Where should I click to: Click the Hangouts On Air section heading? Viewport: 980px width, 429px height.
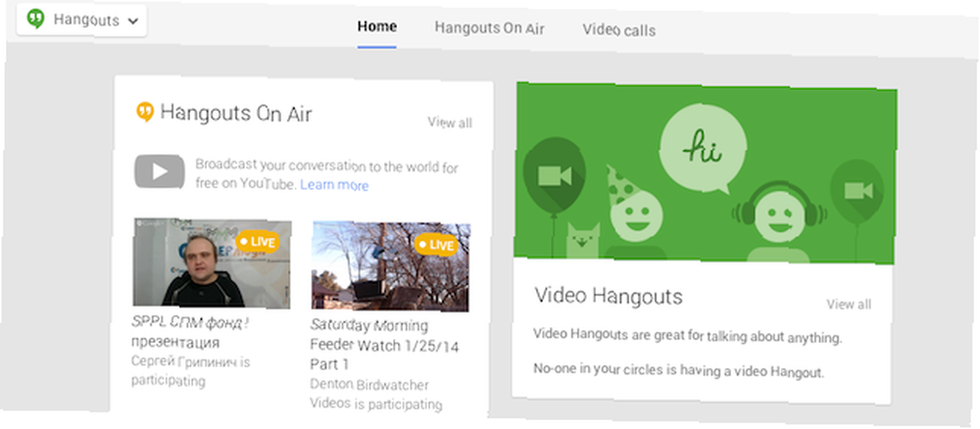click(235, 113)
